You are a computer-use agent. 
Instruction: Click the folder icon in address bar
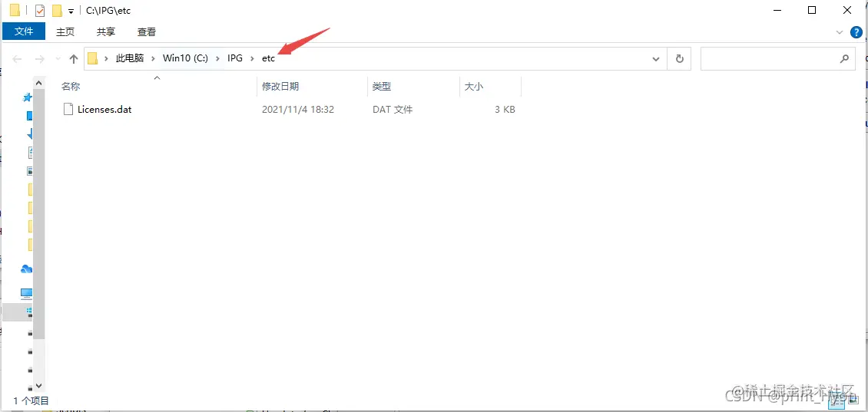(x=92, y=58)
